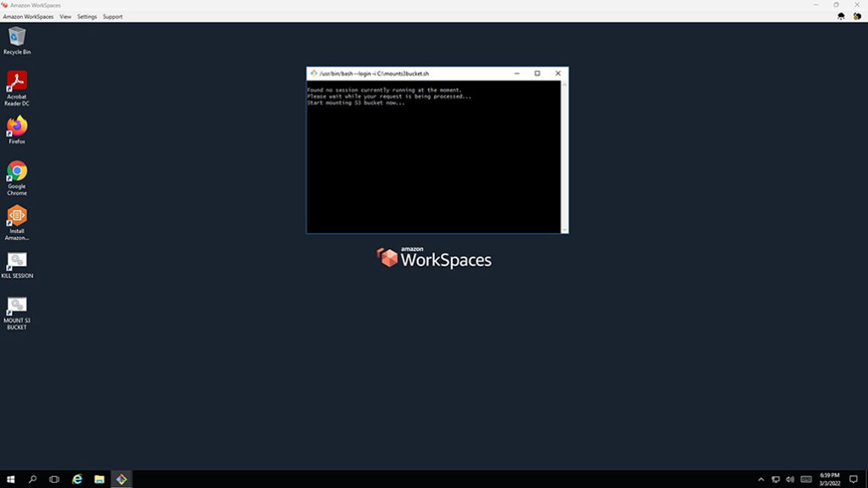Viewport: 868px width, 488px height.
Task: Click the terminal vertical scrollbar track
Action: 565,157
